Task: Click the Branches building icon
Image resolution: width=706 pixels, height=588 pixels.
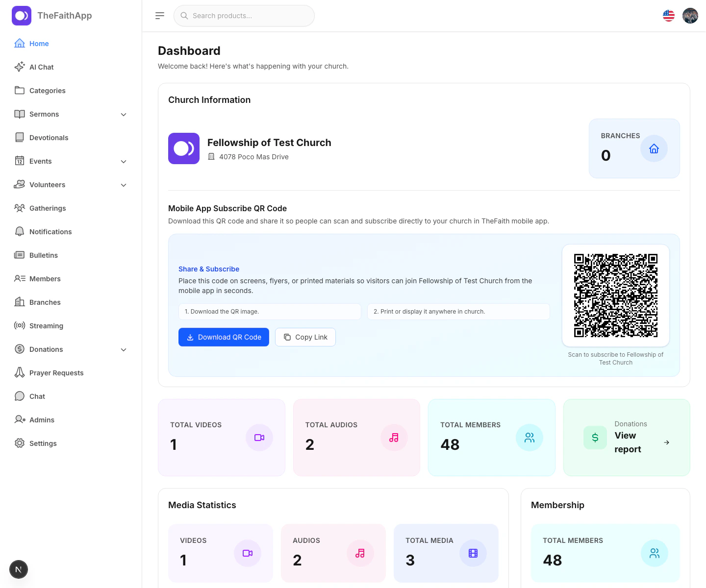Action: click(20, 302)
